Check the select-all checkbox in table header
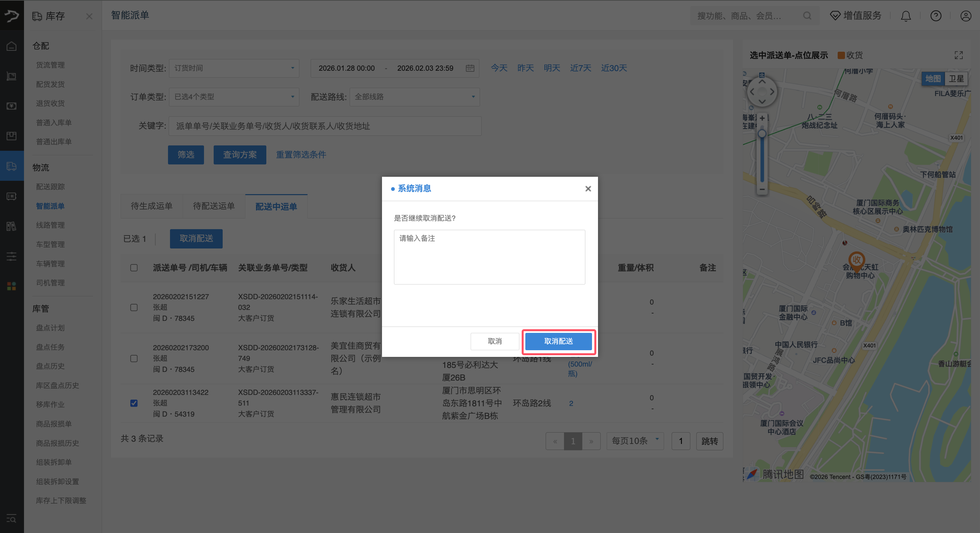980x533 pixels. tap(134, 268)
